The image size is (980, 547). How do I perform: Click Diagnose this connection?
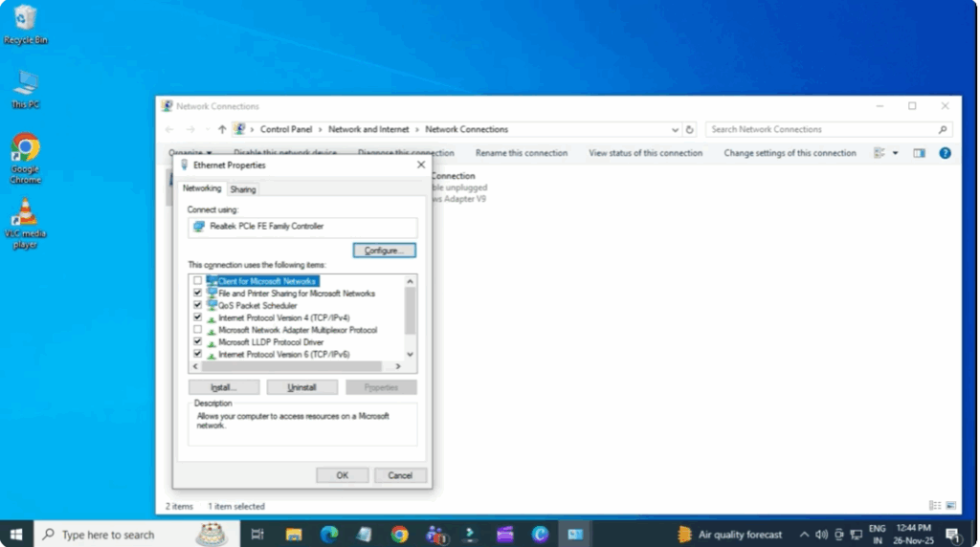(406, 153)
